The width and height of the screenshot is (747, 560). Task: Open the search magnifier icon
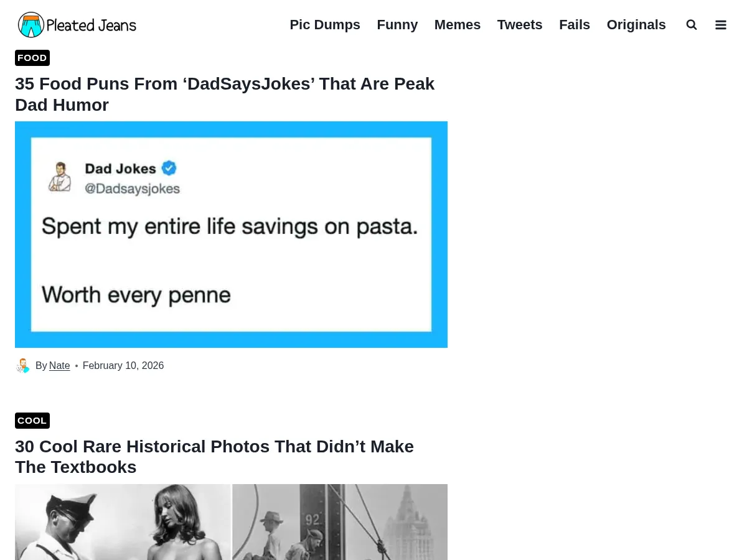(x=691, y=25)
